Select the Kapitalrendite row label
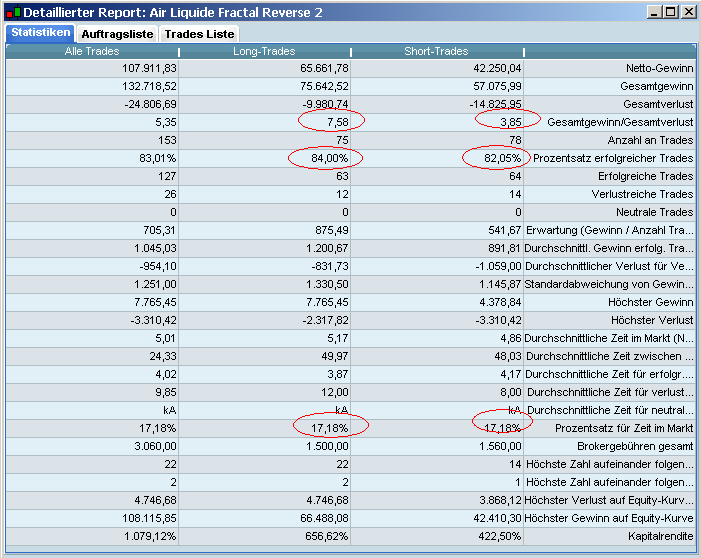The image size is (701, 558). pos(660,536)
